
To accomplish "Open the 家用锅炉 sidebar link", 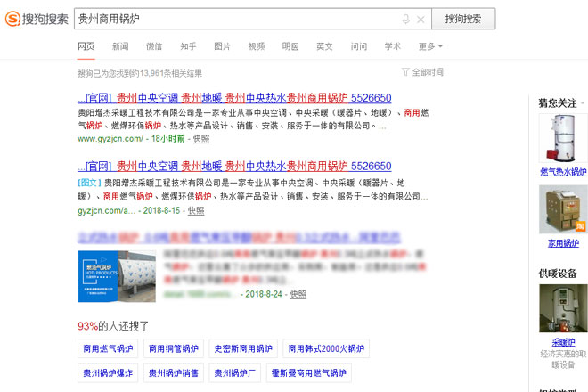I will 563,243.
